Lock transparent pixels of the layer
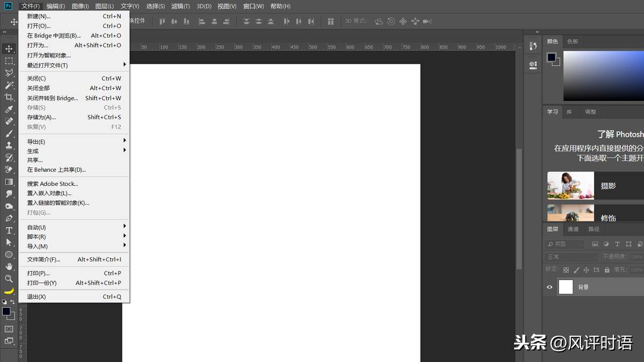 [566, 270]
